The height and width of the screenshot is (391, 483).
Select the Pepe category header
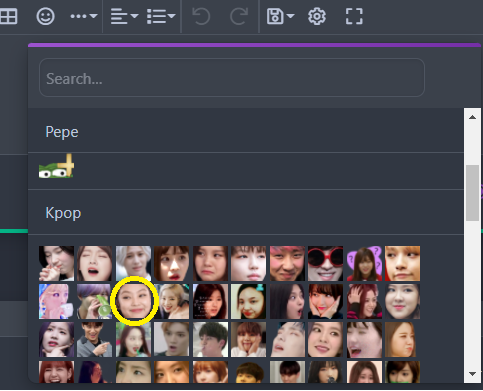(62, 132)
